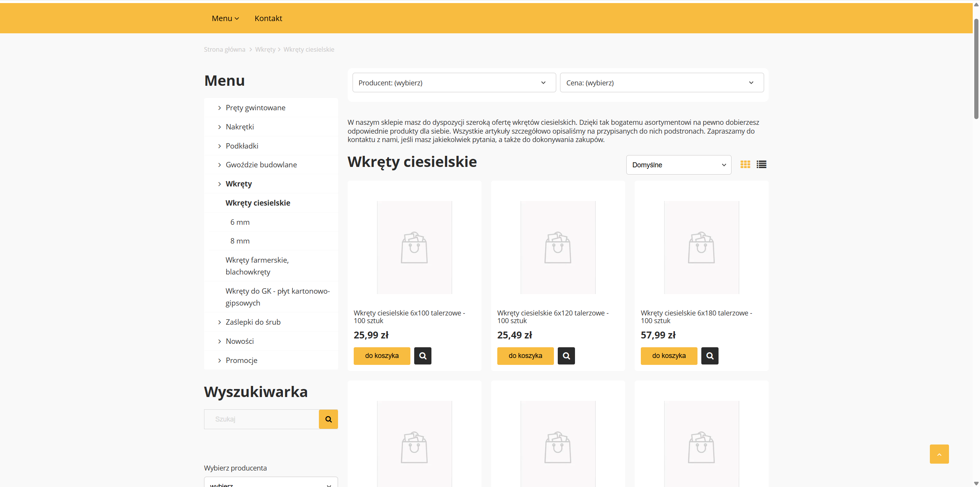This screenshot has height=487, width=980.
Task: Open the Cena: (wybierz) dropdown
Action: 661,82
